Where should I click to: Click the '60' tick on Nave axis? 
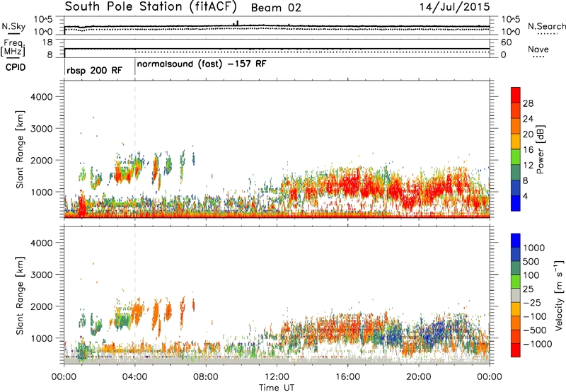tap(506, 42)
